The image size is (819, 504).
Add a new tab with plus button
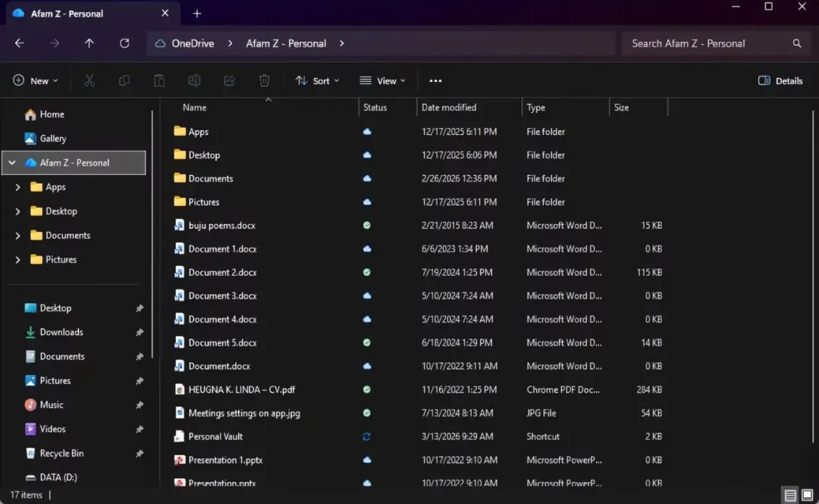click(197, 14)
